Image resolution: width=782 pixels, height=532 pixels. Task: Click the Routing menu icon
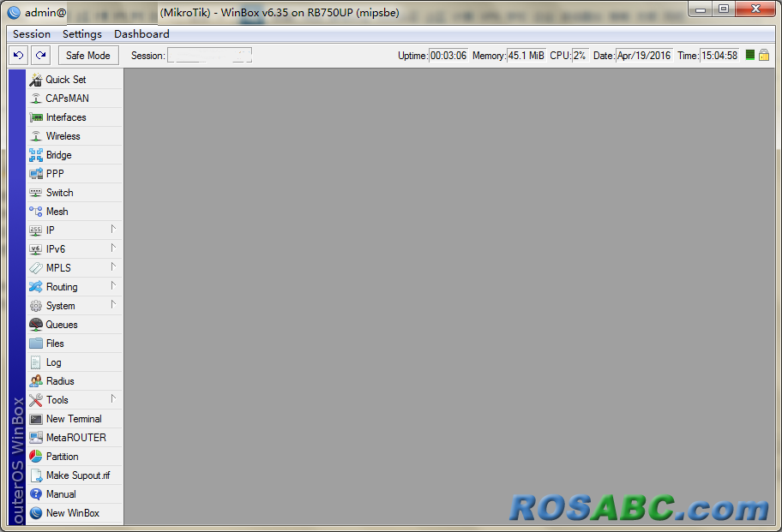tap(35, 287)
